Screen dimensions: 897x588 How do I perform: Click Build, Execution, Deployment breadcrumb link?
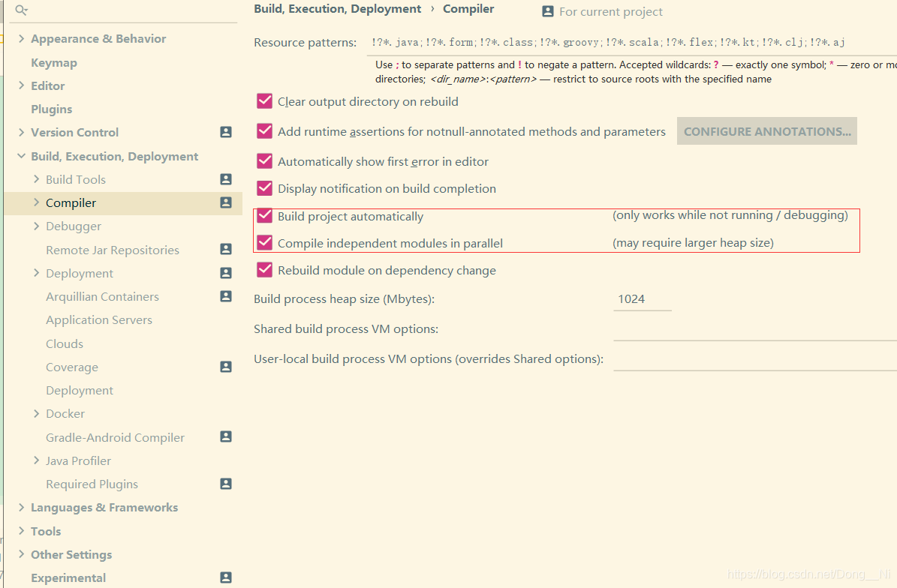tap(338, 9)
